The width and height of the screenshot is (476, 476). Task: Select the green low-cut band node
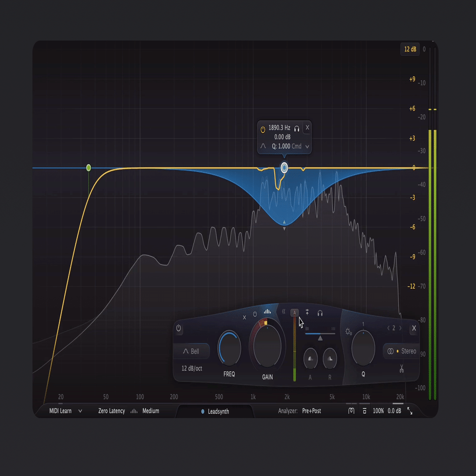89,168
